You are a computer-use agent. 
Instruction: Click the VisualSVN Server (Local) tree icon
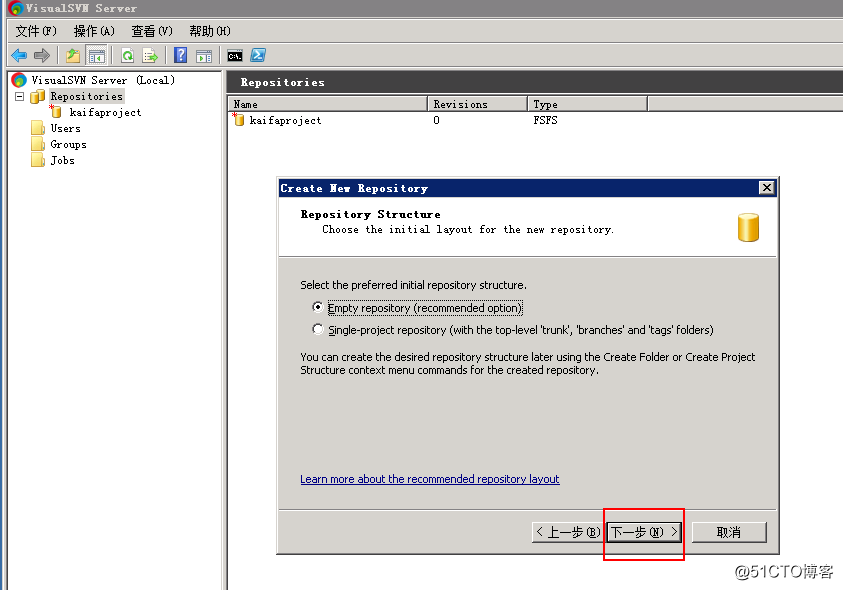(19, 80)
